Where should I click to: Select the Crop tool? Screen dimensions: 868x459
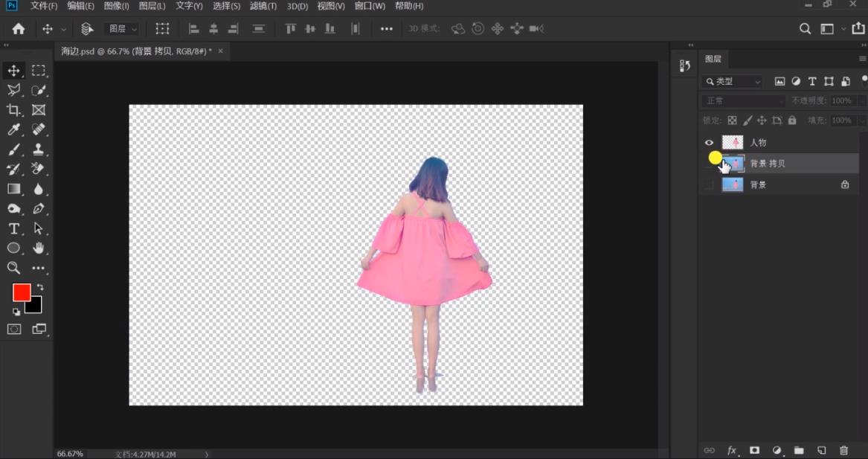[13, 110]
